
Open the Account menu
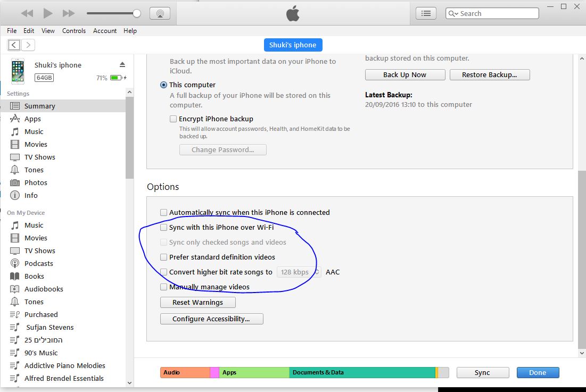[x=105, y=31]
